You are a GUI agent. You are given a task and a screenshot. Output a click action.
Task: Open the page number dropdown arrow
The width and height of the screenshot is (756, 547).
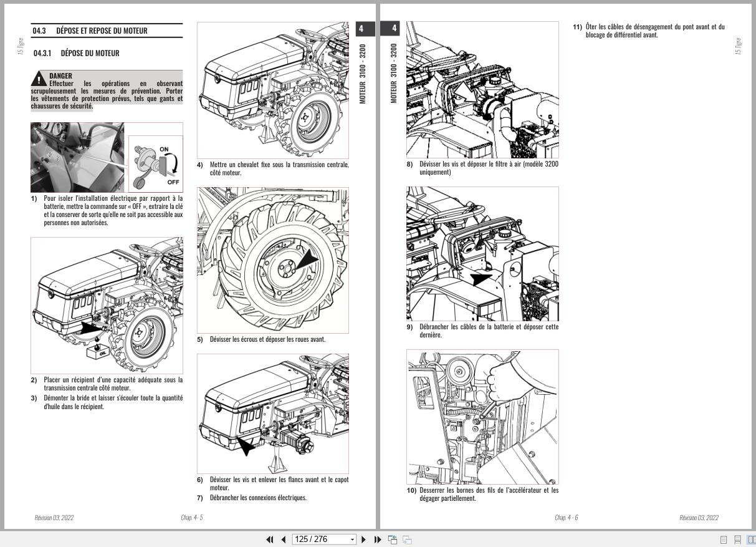(x=352, y=540)
